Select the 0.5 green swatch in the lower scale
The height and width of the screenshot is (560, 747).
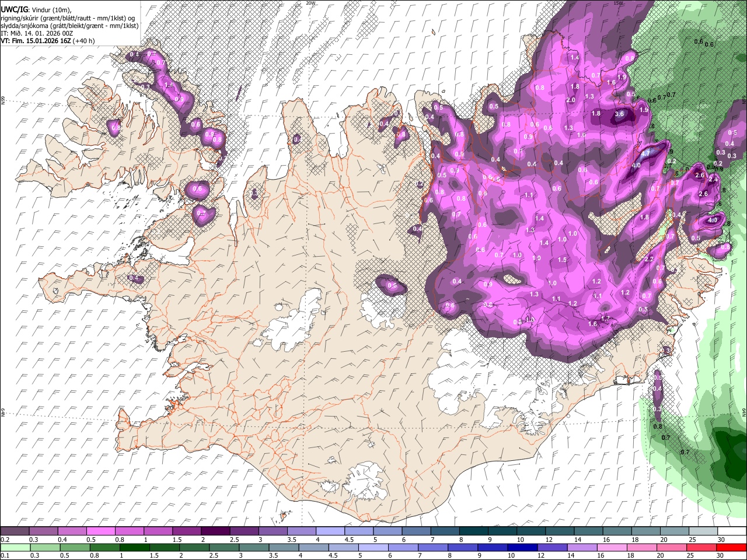75,547
